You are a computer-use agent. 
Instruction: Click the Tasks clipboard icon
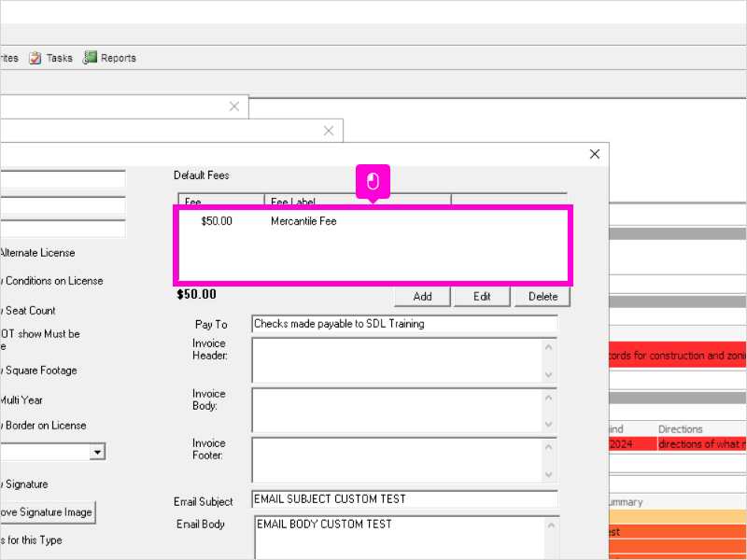[35, 58]
